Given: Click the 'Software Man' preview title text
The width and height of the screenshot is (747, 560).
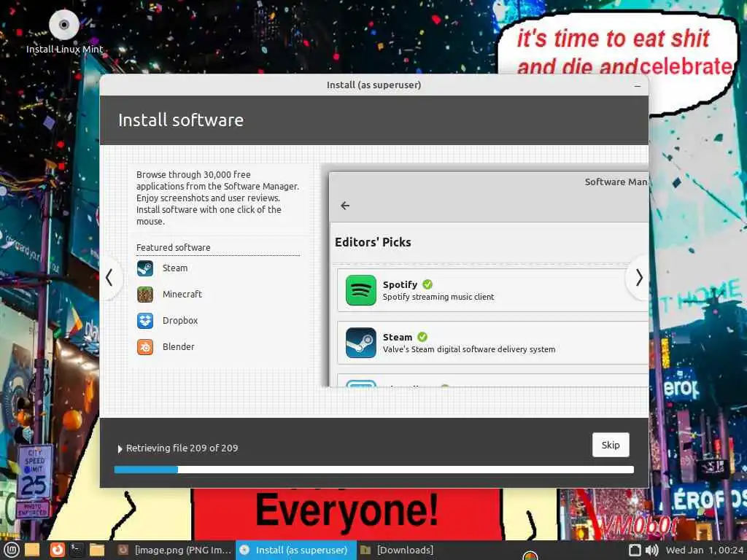Looking at the screenshot, I should click(616, 182).
